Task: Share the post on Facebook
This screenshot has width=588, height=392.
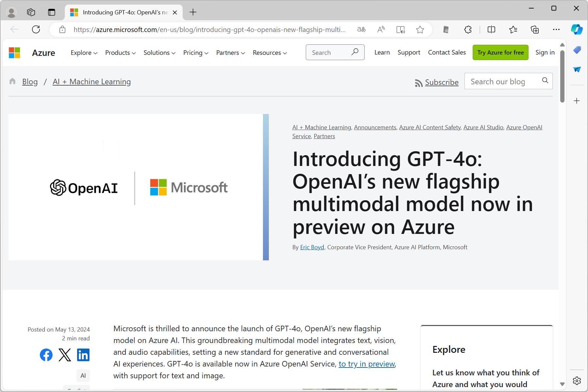Action: 46,355
